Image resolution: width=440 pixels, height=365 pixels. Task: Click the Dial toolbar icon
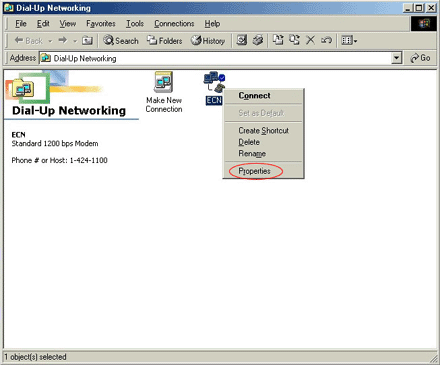(x=258, y=40)
